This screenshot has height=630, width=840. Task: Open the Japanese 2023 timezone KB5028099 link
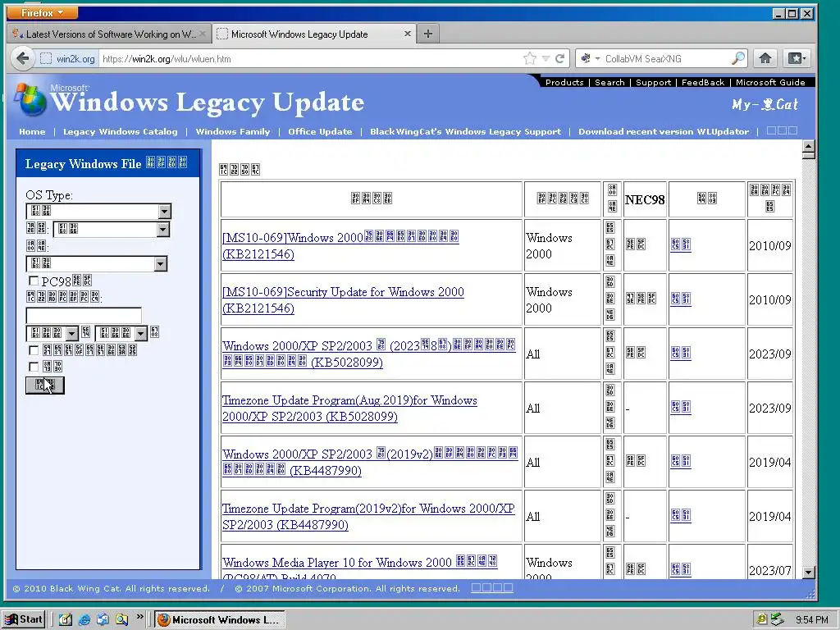(369, 354)
